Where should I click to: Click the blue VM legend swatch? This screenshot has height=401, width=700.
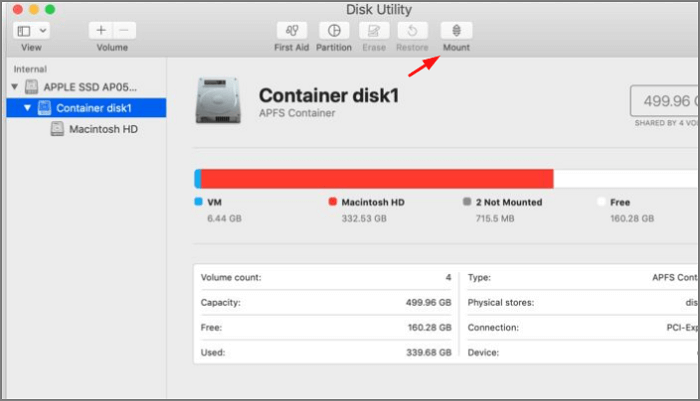pos(198,201)
